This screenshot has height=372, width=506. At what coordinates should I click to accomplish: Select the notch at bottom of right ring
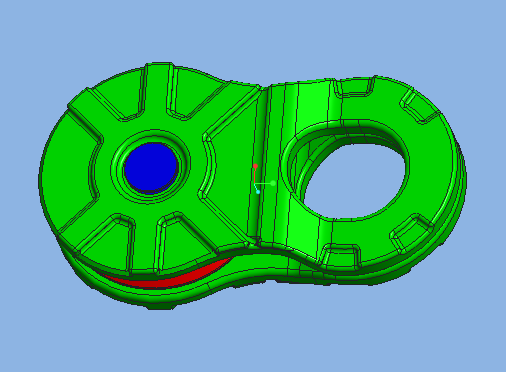pyautogui.click(x=341, y=257)
